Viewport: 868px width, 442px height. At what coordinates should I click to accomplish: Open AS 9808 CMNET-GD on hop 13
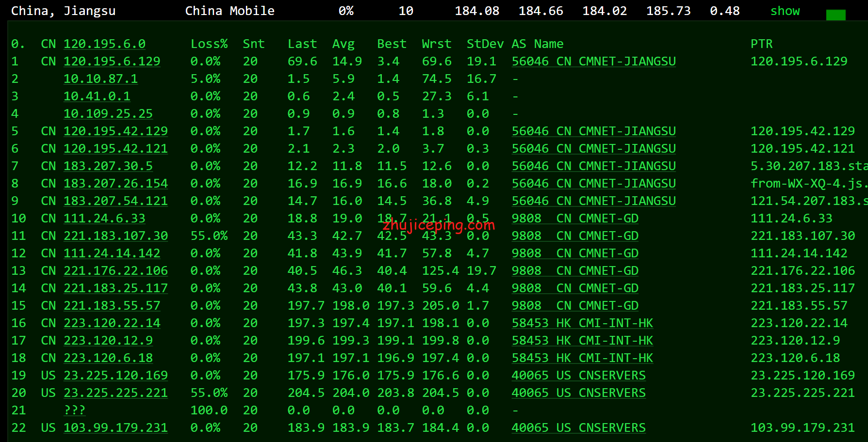pyautogui.click(x=575, y=270)
